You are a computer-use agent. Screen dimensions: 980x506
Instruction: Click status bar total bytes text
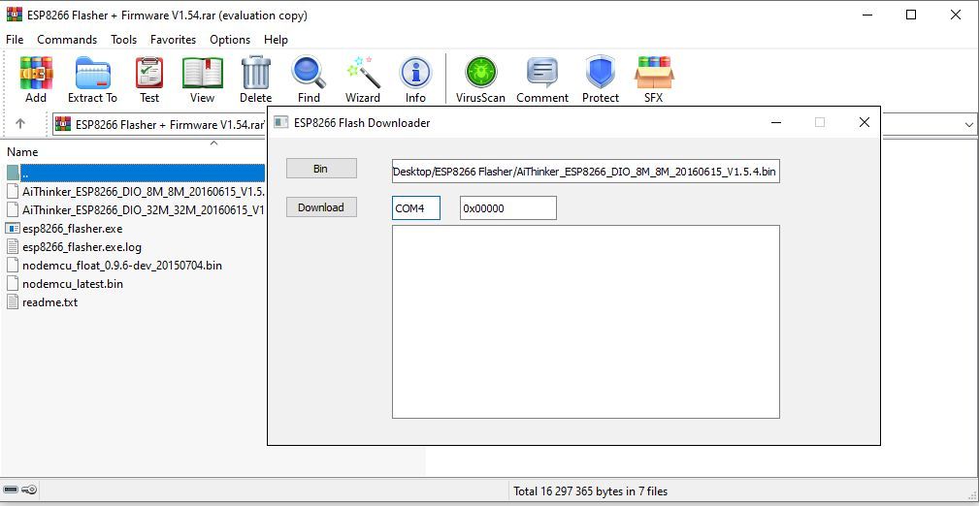[x=591, y=491]
